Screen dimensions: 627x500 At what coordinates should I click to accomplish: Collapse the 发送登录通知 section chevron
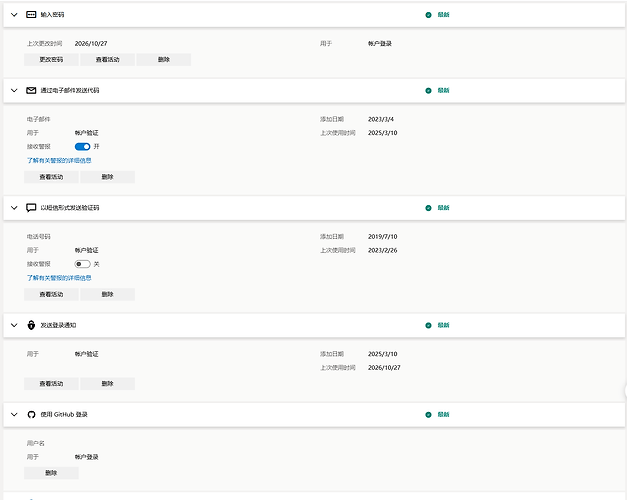click(x=14, y=325)
